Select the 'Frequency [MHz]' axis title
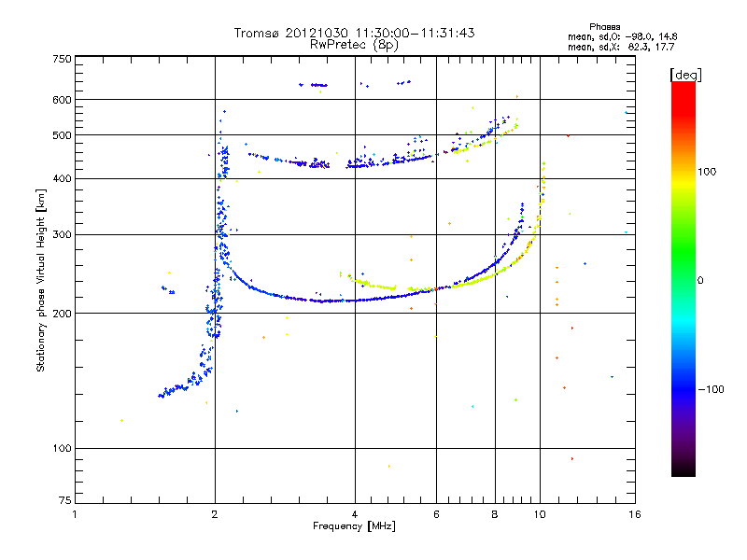The height and width of the screenshot is (560, 747). [x=354, y=526]
